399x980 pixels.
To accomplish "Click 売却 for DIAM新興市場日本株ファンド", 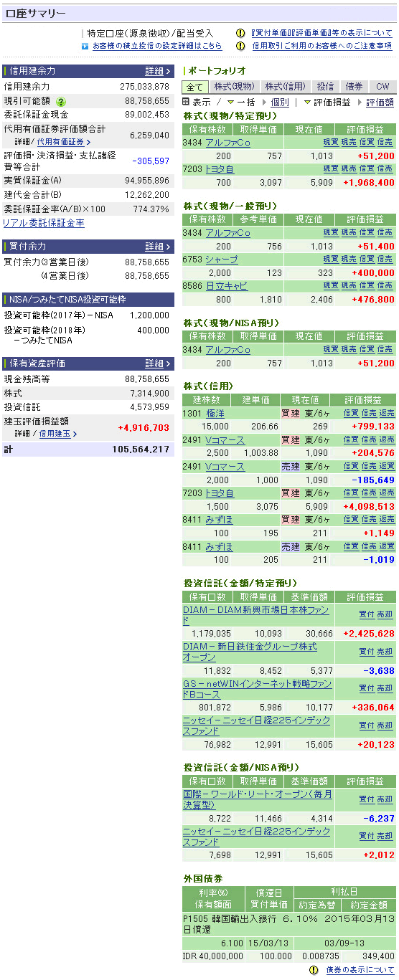I will point(385,614).
